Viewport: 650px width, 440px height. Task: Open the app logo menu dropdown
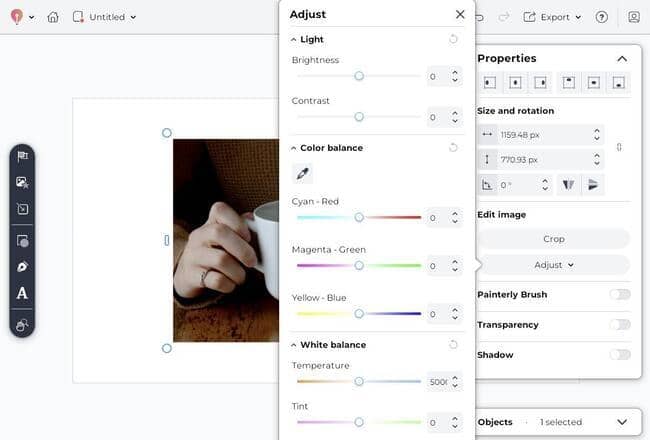click(x=22, y=17)
